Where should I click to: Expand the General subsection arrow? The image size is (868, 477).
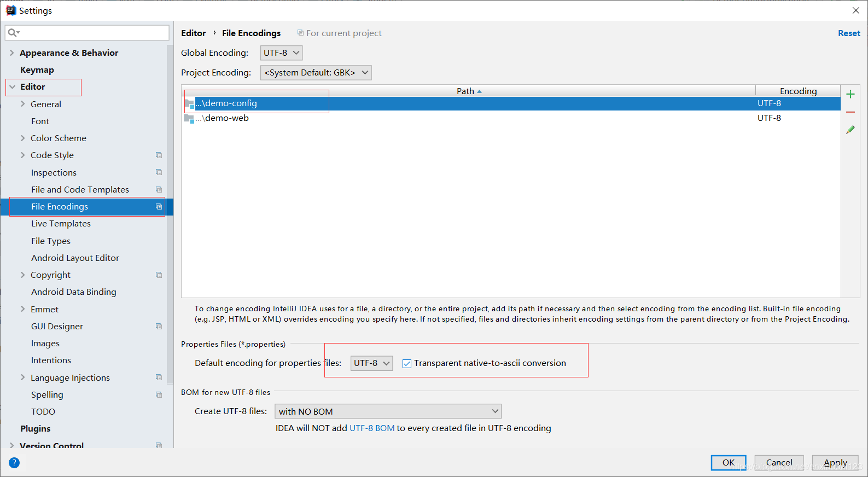point(22,104)
